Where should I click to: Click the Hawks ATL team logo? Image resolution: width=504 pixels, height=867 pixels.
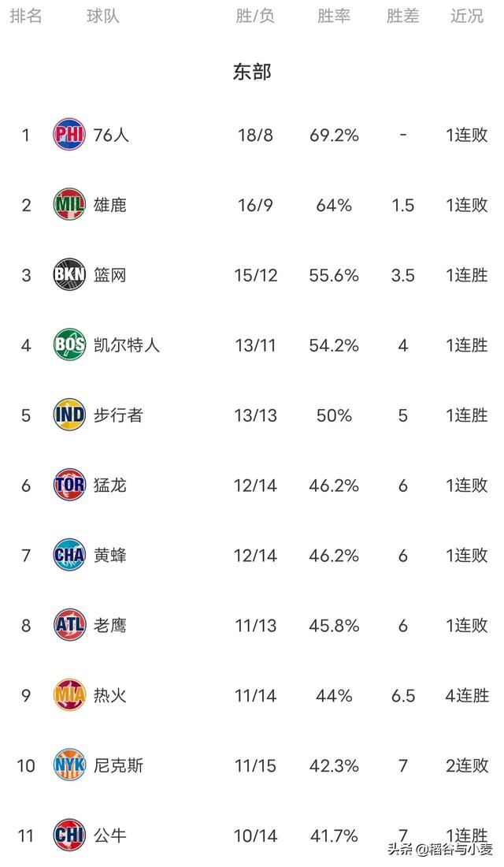(69, 626)
